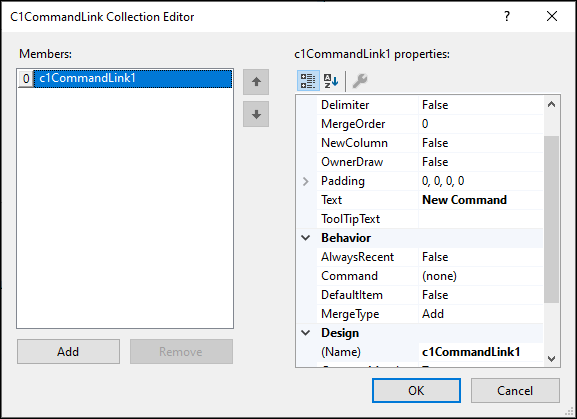Viewport: 577px width, 419px height.
Task: Click the empty ToolTipText value field
Action: tap(481, 219)
